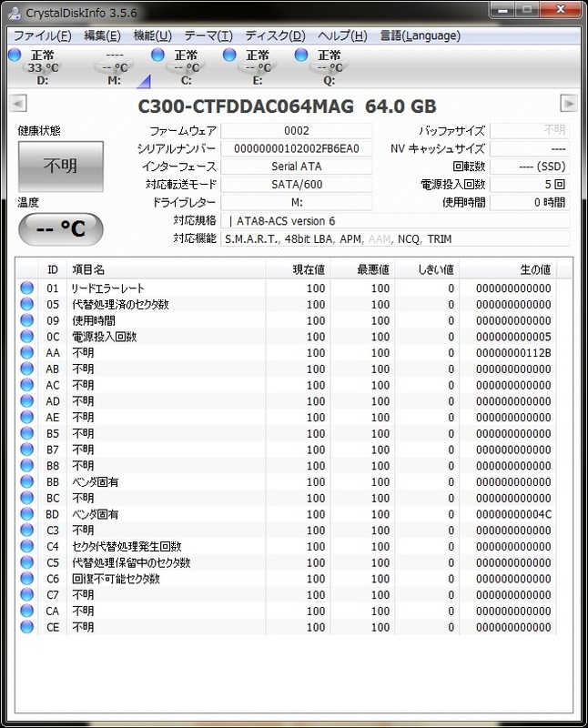Screen dimensions: 588x728
Task: Select the リードエラーレート row name
Action: pyautogui.click(x=107, y=288)
